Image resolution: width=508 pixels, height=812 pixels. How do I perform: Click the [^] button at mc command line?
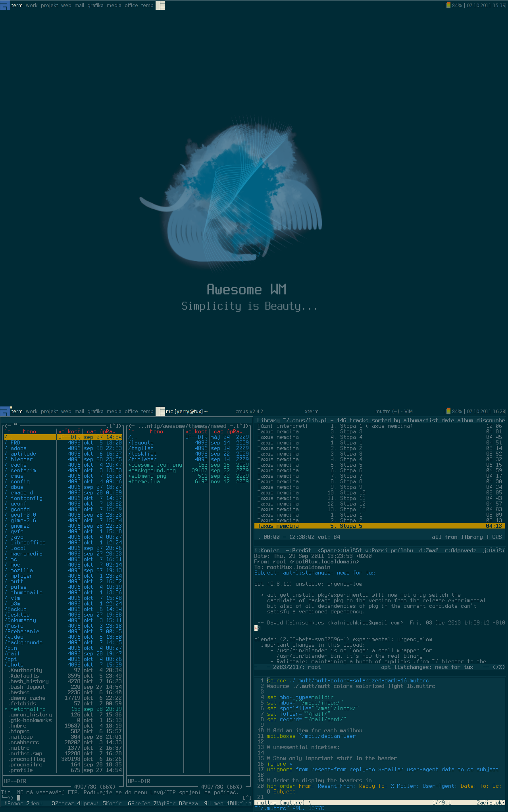(x=247, y=797)
